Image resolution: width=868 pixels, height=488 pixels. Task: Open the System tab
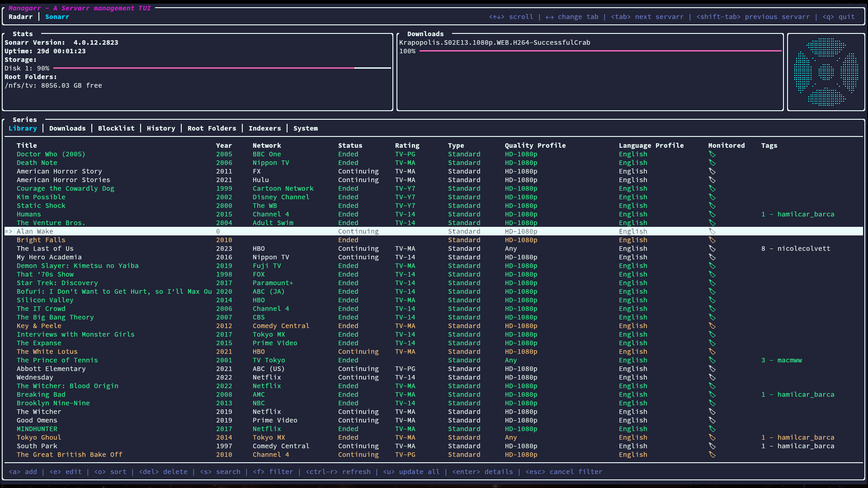coord(305,128)
